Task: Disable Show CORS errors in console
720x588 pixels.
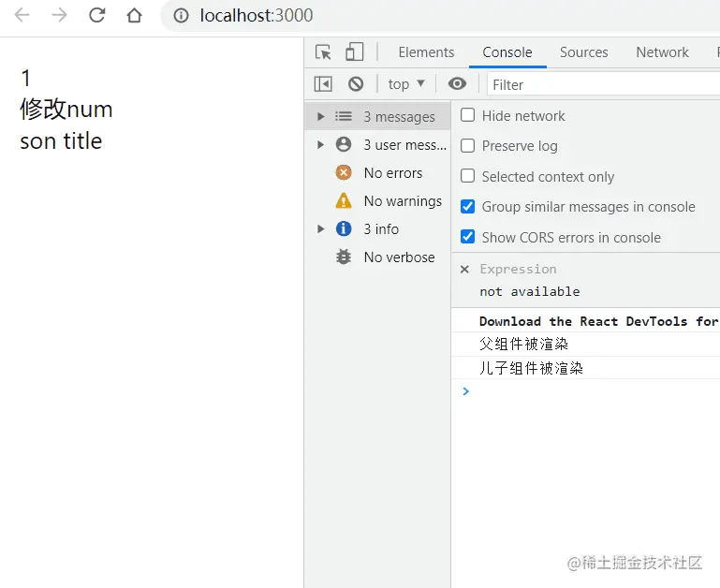Action: click(x=467, y=237)
